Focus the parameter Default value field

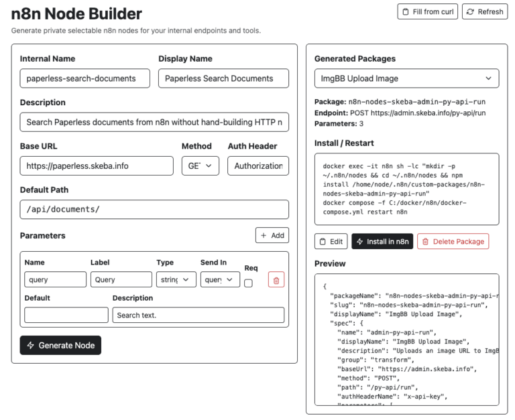pos(66,315)
